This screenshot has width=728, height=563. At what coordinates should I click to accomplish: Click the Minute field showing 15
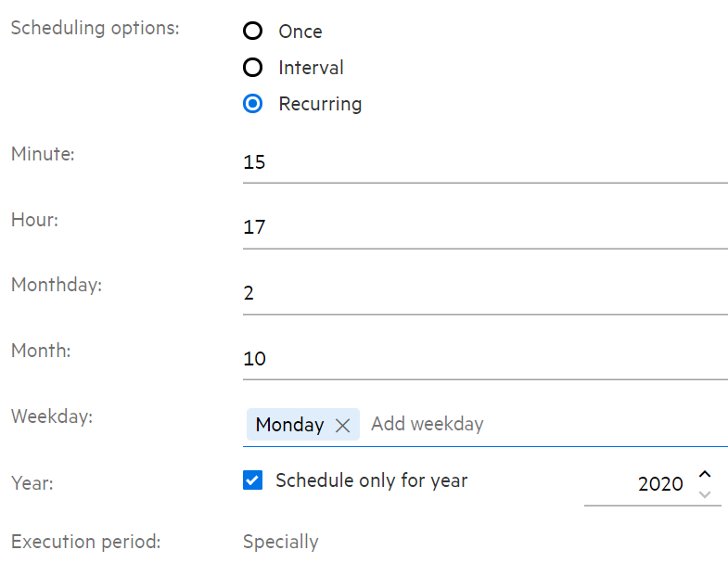(484, 162)
